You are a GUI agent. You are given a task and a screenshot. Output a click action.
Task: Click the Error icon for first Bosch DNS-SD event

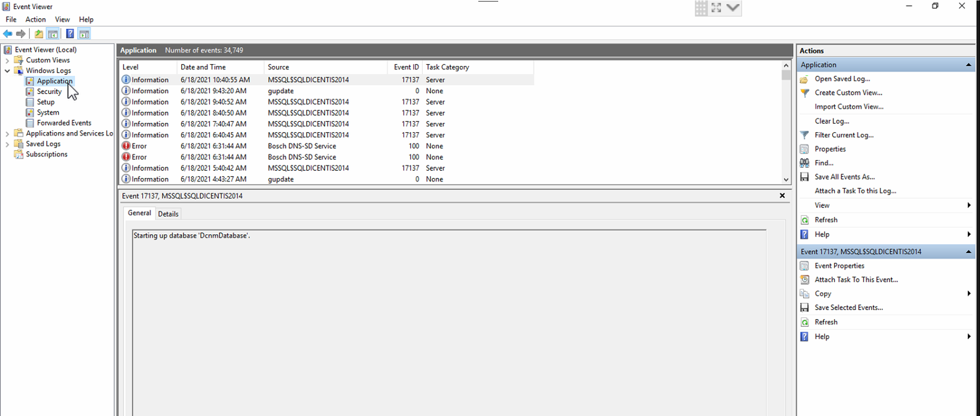[x=126, y=146]
